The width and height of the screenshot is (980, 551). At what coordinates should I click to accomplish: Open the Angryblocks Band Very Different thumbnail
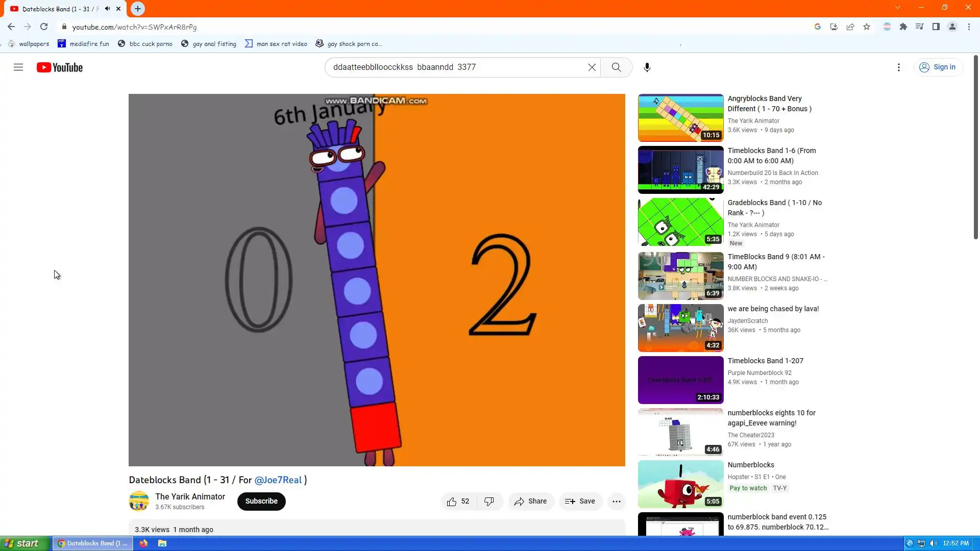(680, 118)
